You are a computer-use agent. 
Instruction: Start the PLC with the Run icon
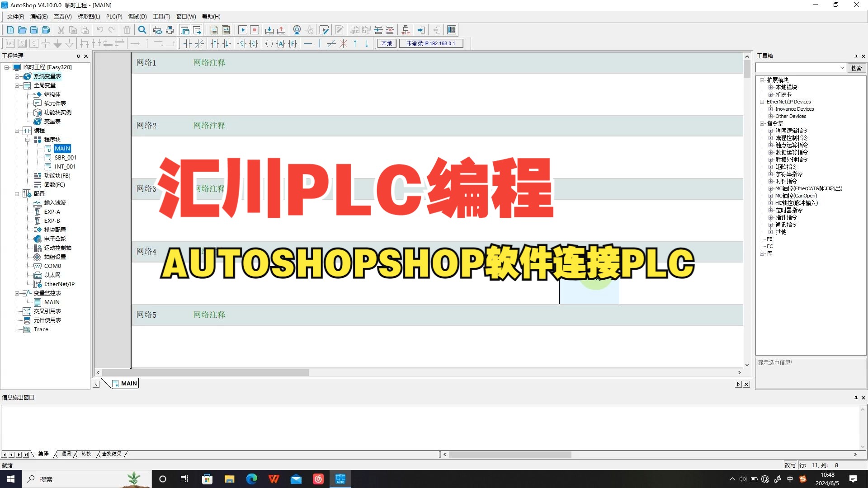point(243,30)
